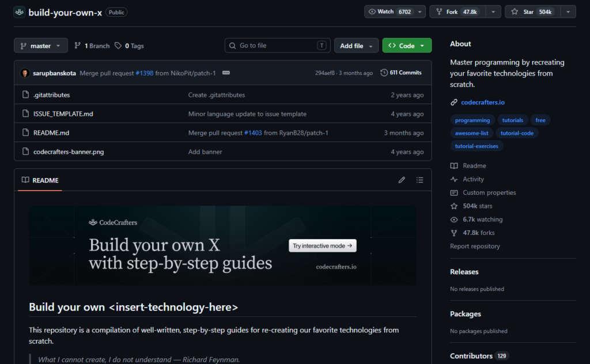This screenshot has height=364, width=590.
Task: Click the eye icon on the Watch button
Action: [372, 12]
